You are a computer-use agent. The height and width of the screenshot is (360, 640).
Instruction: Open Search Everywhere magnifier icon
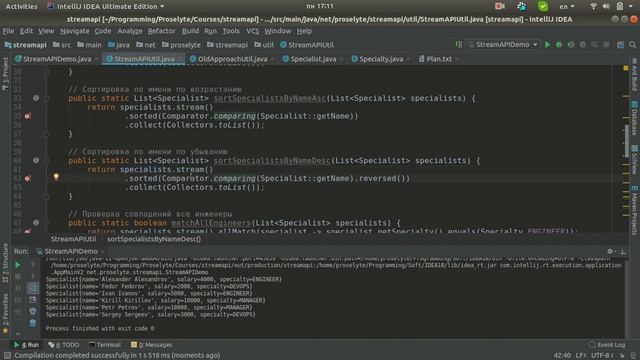tap(632, 44)
